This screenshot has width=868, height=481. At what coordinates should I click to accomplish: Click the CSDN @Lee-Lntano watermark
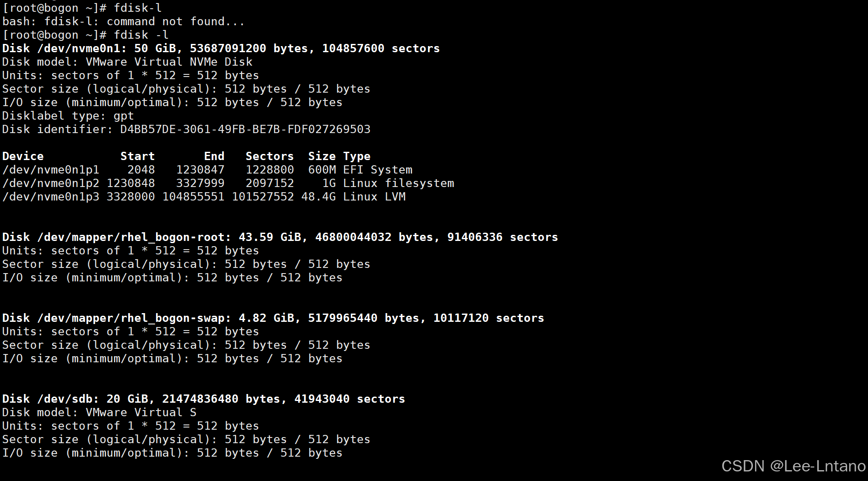[793, 466]
